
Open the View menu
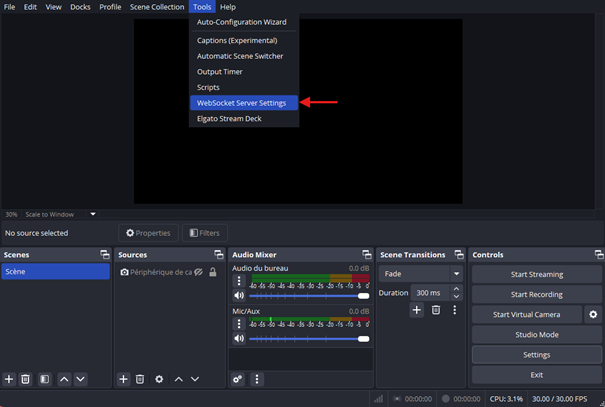tap(53, 7)
